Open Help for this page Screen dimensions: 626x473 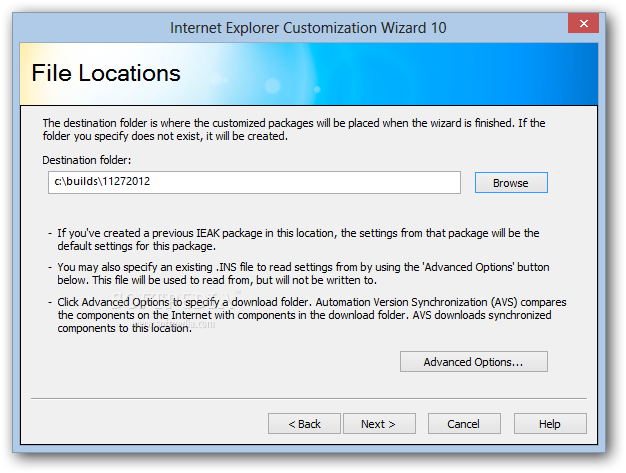pos(550,424)
